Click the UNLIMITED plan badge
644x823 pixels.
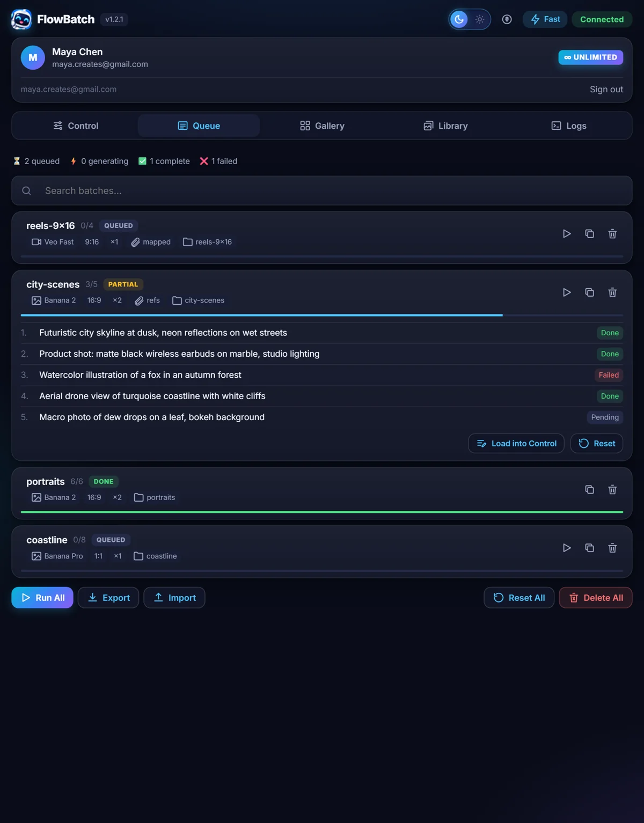[x=590, y=57]
